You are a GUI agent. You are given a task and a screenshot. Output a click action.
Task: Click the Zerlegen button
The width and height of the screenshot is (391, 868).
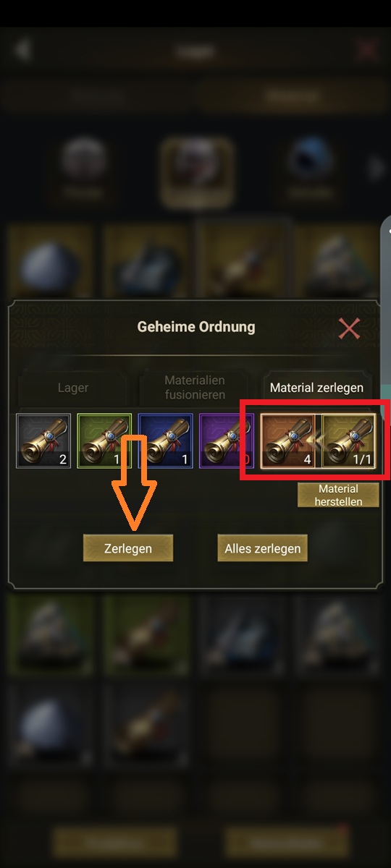click(128, 548)
